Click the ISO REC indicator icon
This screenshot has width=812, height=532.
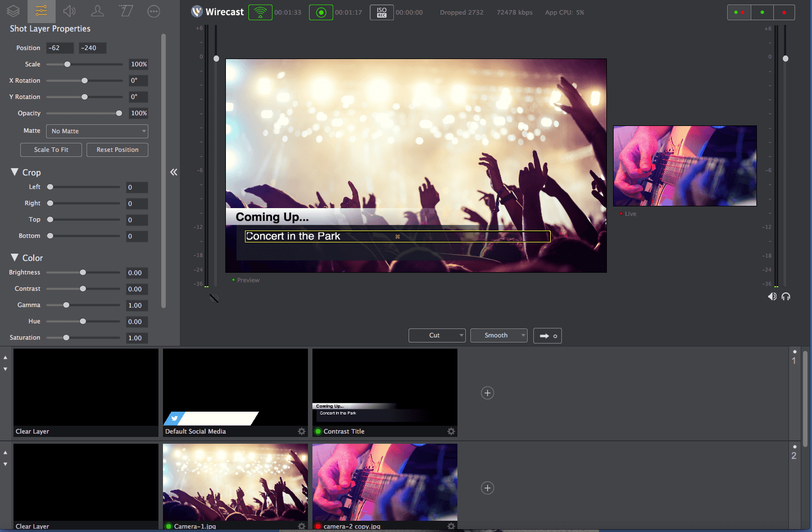click(382, 12)
